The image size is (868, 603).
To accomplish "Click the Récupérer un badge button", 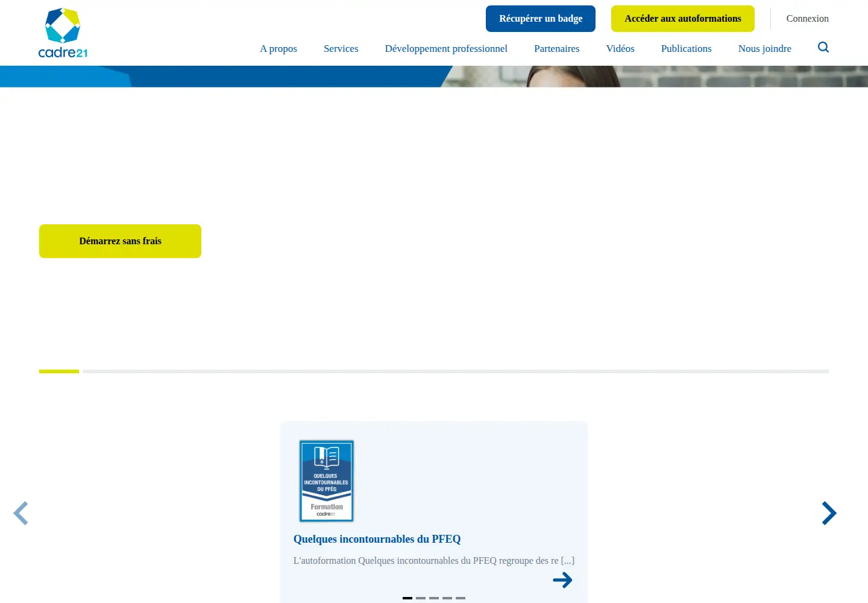I will pos(541,19).
